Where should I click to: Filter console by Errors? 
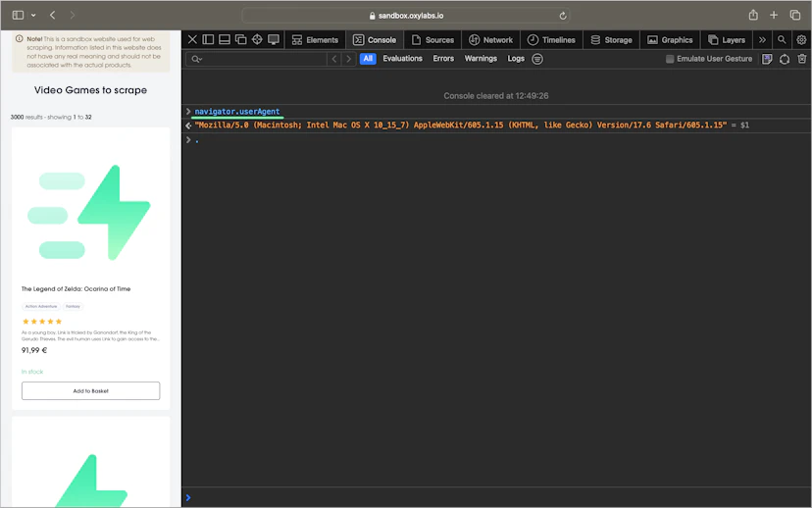coord(443,59)
